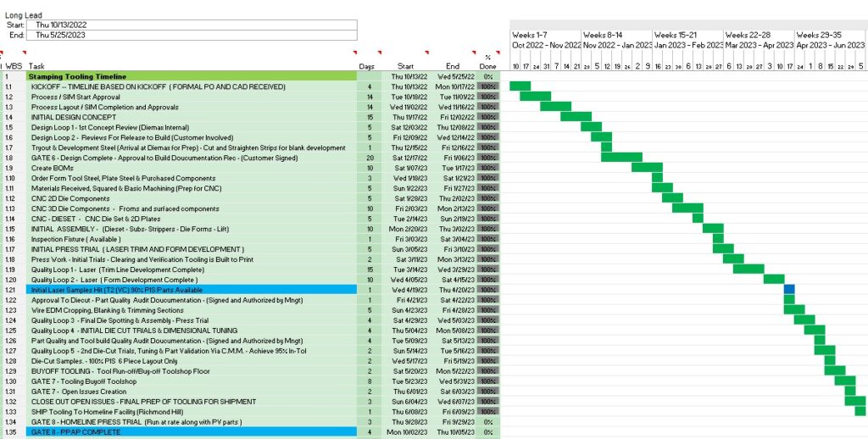Click the Gantt bar for GATE 6 Design Complete
Screen dimensions: 868x439
pos(621,158)
